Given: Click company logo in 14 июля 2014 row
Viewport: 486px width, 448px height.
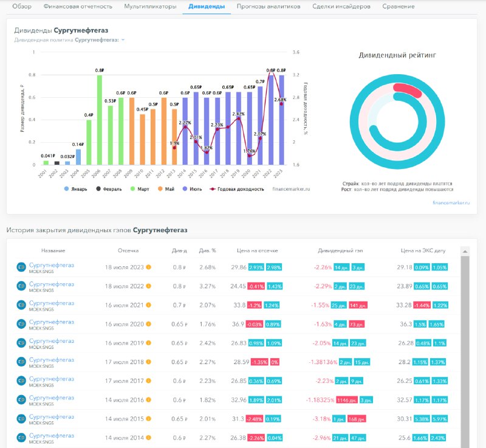Looking at the screenshot, I should click(21, 438).
